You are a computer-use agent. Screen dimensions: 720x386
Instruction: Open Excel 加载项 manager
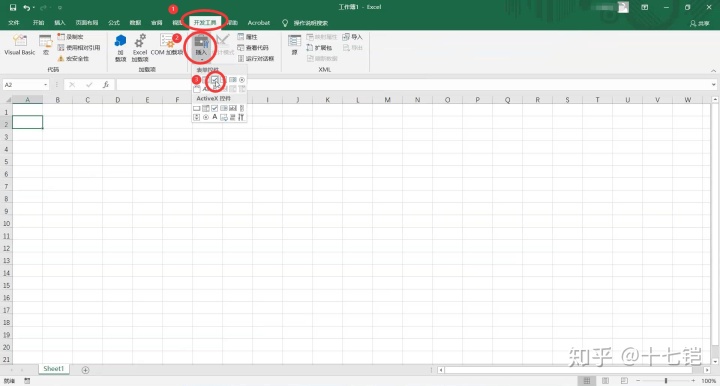tap(140, 47)
